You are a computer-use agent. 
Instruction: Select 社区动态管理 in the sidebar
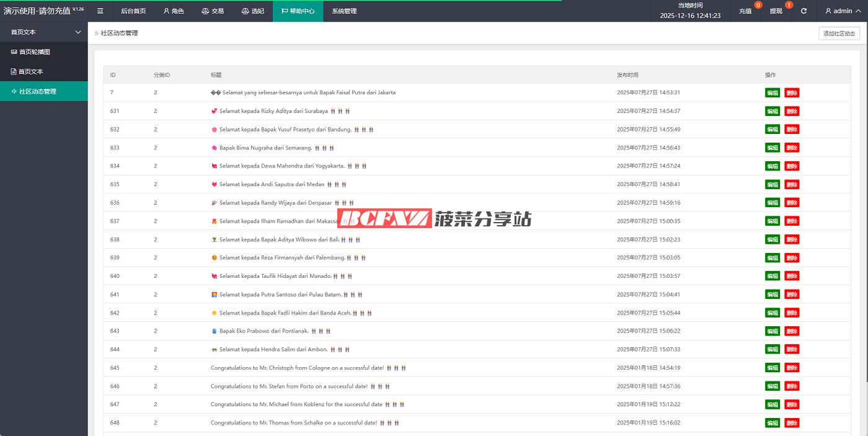pyautogui.click(x=37, y=91)
